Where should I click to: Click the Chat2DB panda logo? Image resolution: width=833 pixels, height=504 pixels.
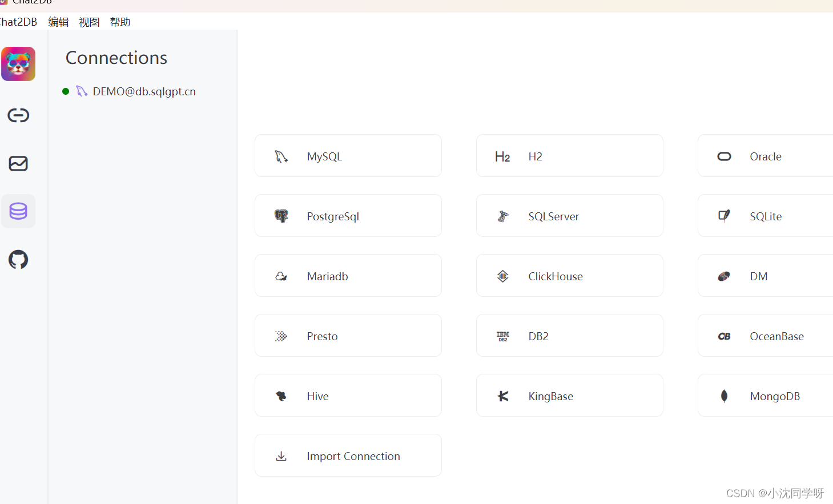pyautogui.click(x=18, y=64)
